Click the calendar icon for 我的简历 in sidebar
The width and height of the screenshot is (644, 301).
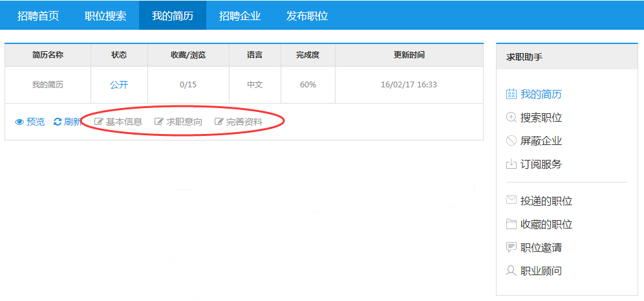point(511,94)
